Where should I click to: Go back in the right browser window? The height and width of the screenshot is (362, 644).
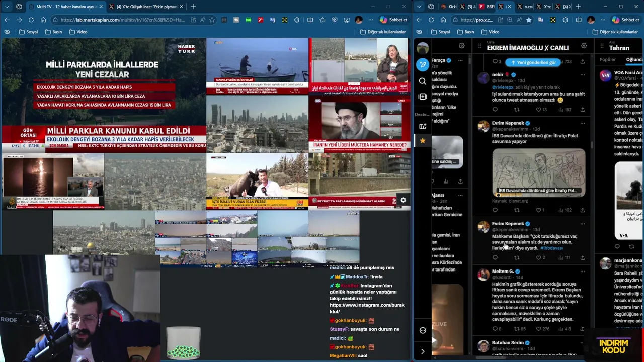(x=419, y=20)
